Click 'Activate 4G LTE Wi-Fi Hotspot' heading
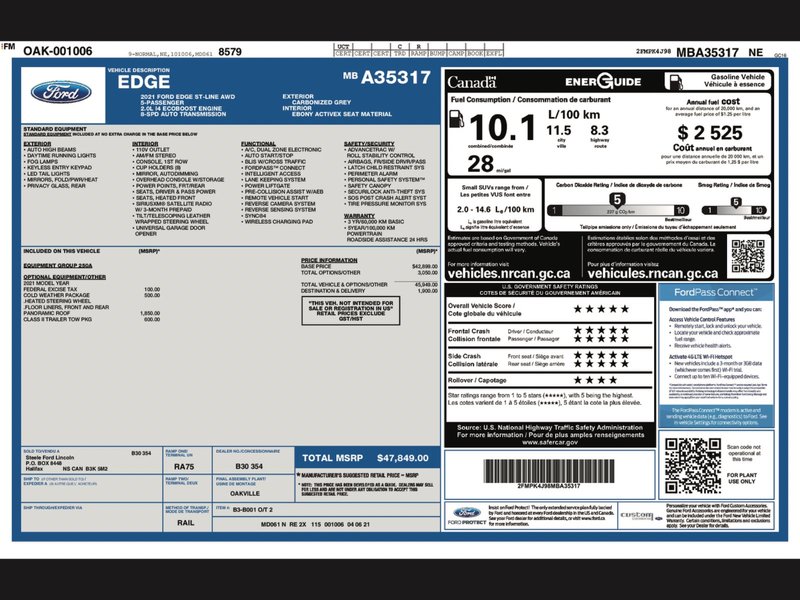 701,357
